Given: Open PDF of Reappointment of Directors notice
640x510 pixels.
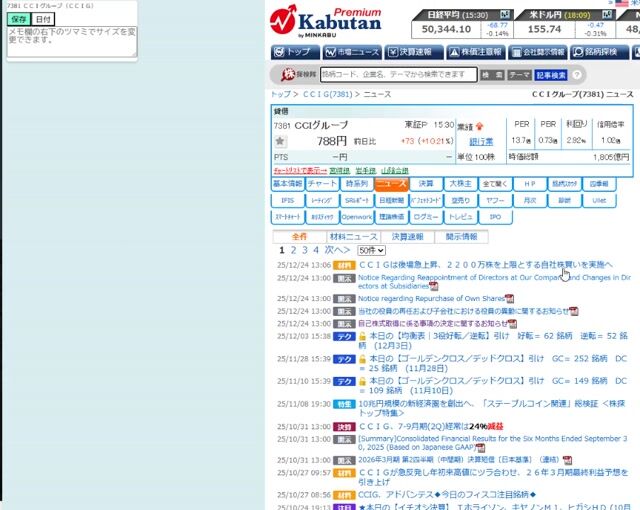Looking at the screenshot, I should pos(433,286).
